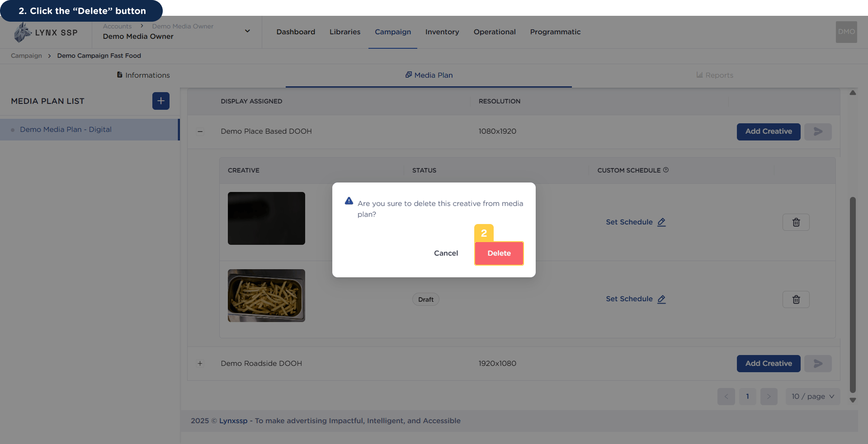Open the account switcher dropdown chevron

coord(247,31)
